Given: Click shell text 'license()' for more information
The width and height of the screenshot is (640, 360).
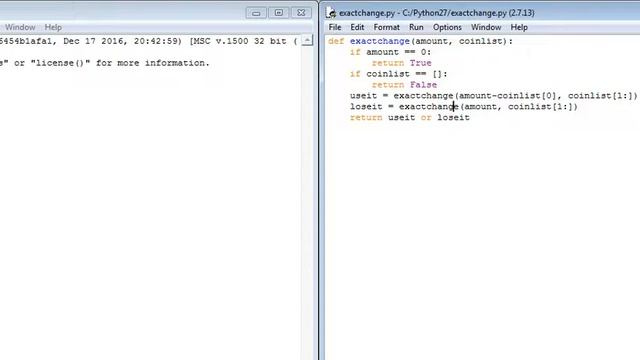Looking at the screenshot, I should (x=60, y=63).
